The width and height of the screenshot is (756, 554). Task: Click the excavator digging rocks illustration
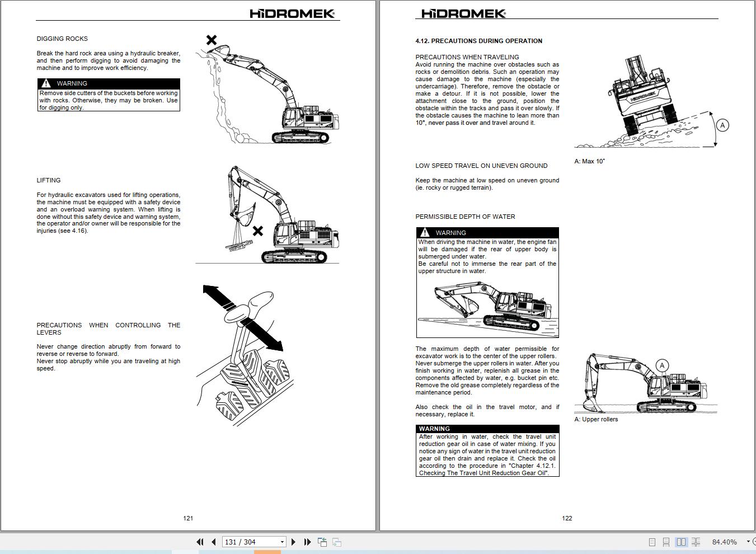[x=267, y=88]
